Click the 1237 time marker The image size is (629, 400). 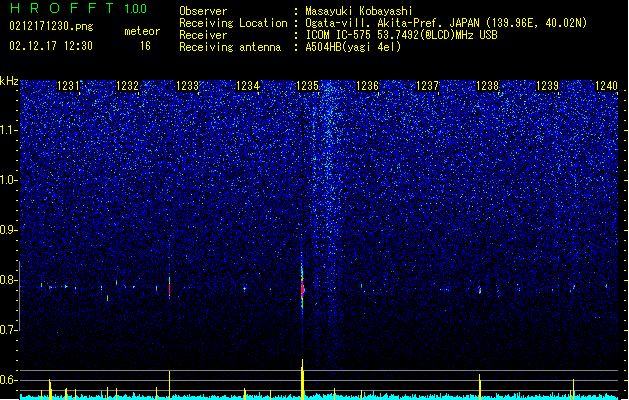(428, 86)
